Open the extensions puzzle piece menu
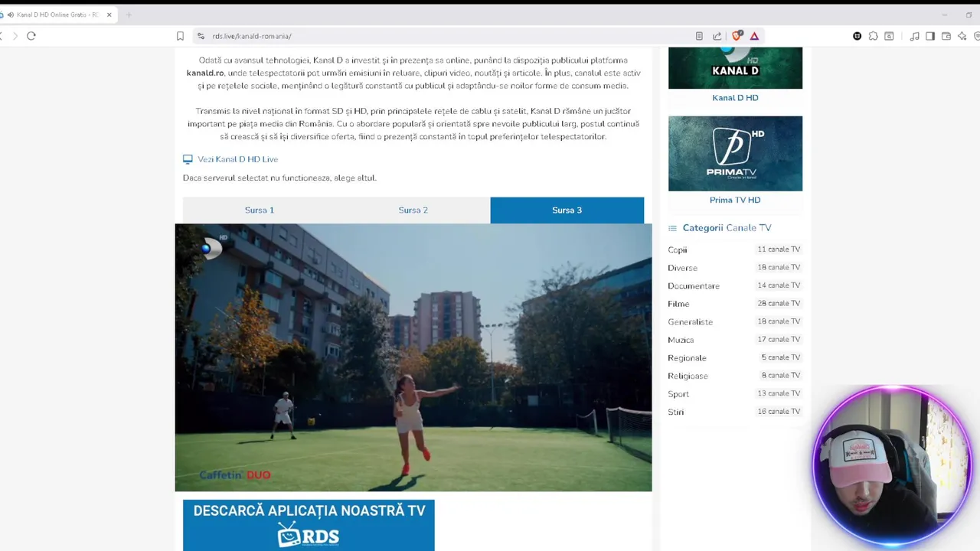Screen dimensions: 980x551 coord(873,36)
